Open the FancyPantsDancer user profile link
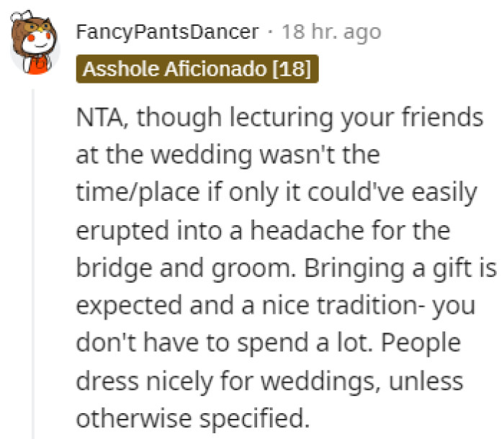 pos(166,33)
